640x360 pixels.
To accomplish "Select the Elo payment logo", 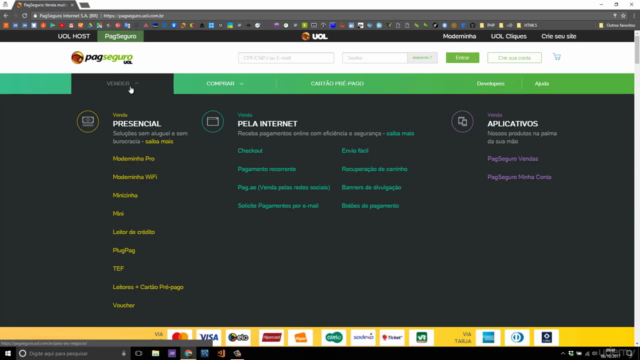I will click(238, 337).
